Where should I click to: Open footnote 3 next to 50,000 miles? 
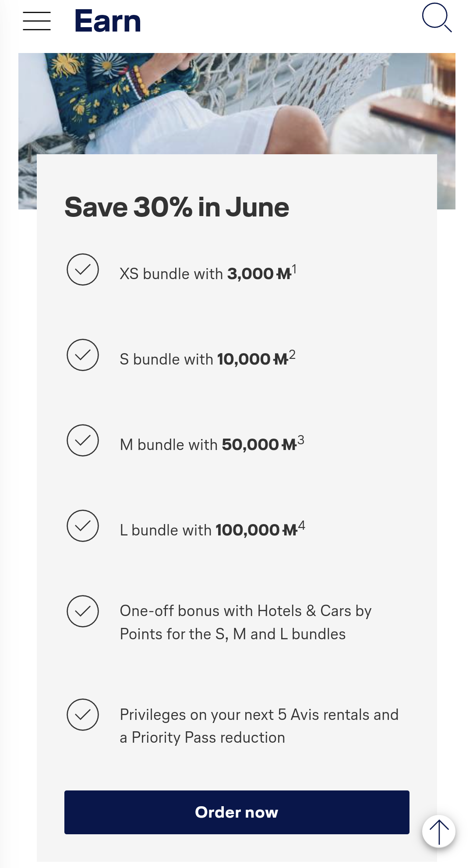(x=301, y=440)
